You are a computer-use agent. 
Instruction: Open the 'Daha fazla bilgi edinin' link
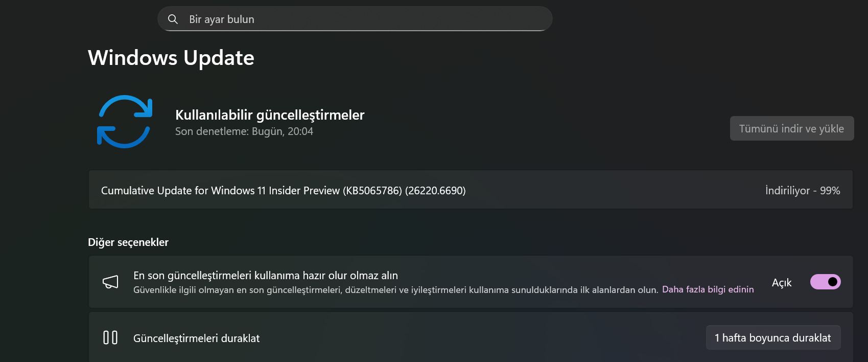(708, 289)
